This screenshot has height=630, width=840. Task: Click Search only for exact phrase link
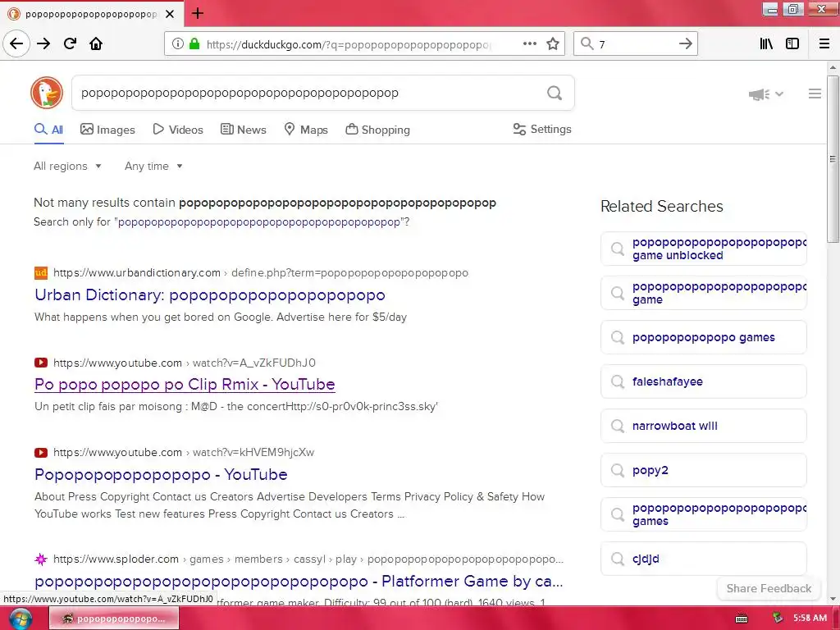[x=259, y=221]
